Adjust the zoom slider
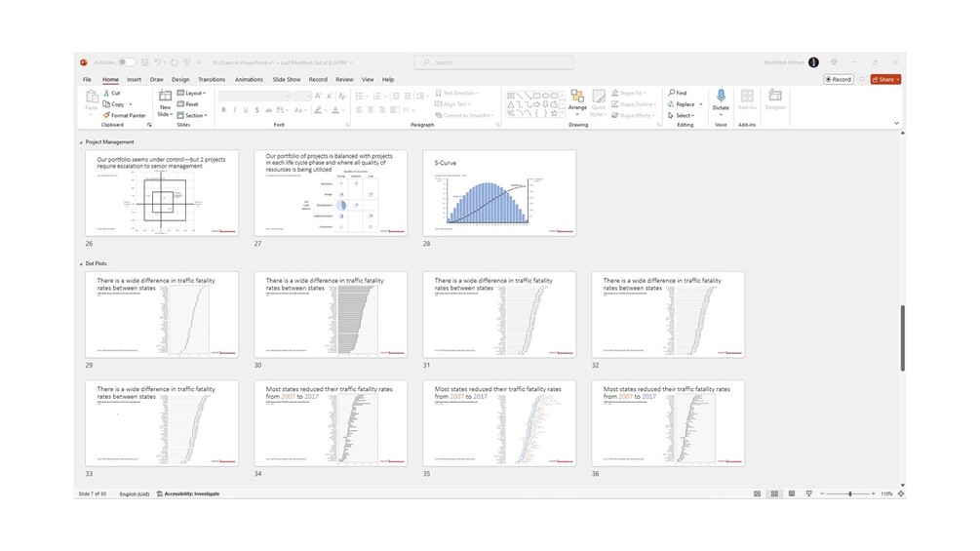The width and height of the screenshot is (980, 551). pos(849,493)
